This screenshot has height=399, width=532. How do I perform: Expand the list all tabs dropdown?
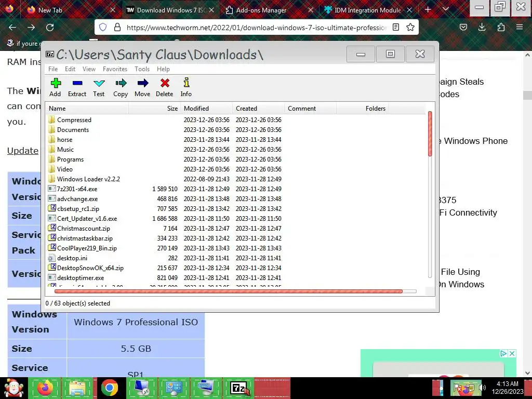(x=446, y=9)
